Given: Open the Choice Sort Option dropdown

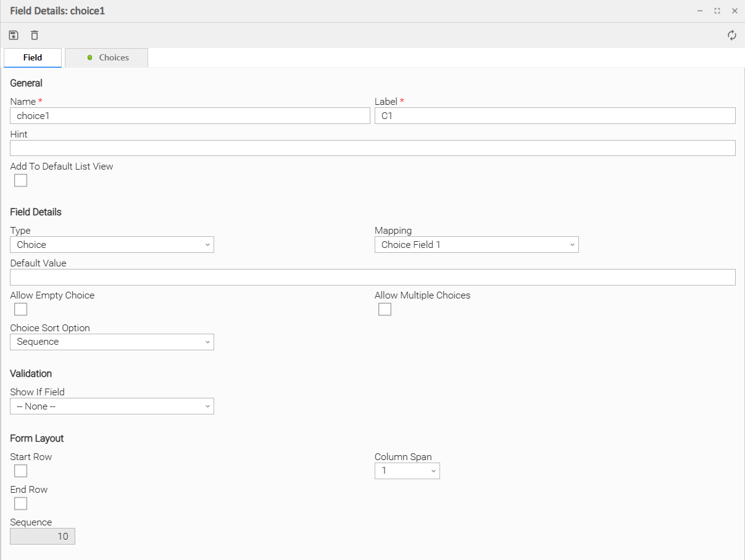Looking at the screenshot, I should coord(112,342).
